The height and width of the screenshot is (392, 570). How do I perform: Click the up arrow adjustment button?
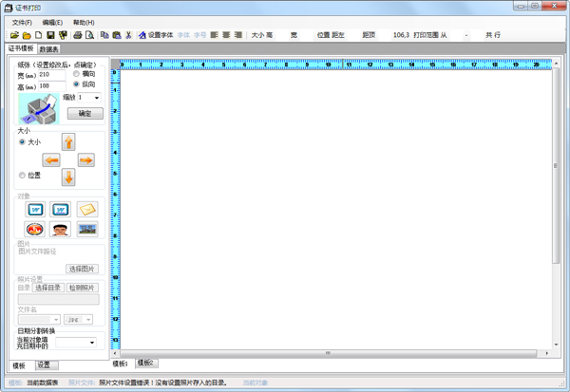pyautogui.click(x=68, y=141)
